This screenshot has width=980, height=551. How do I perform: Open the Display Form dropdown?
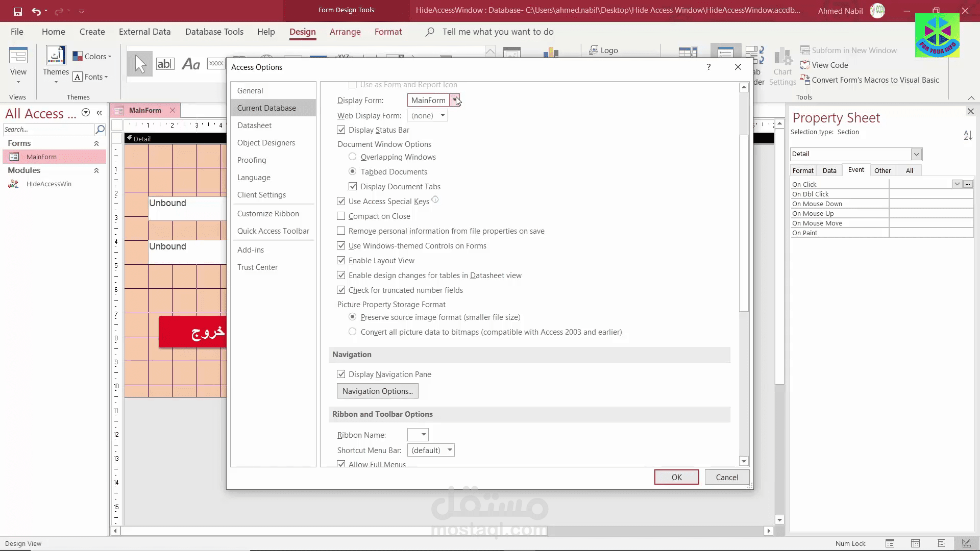pyautogui.click(x=454, y=101)
